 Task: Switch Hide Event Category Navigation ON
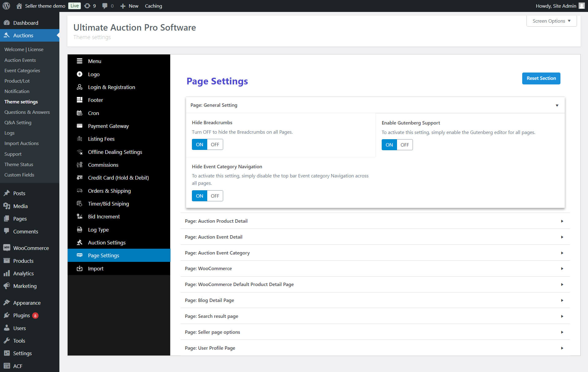click(200, 196)
